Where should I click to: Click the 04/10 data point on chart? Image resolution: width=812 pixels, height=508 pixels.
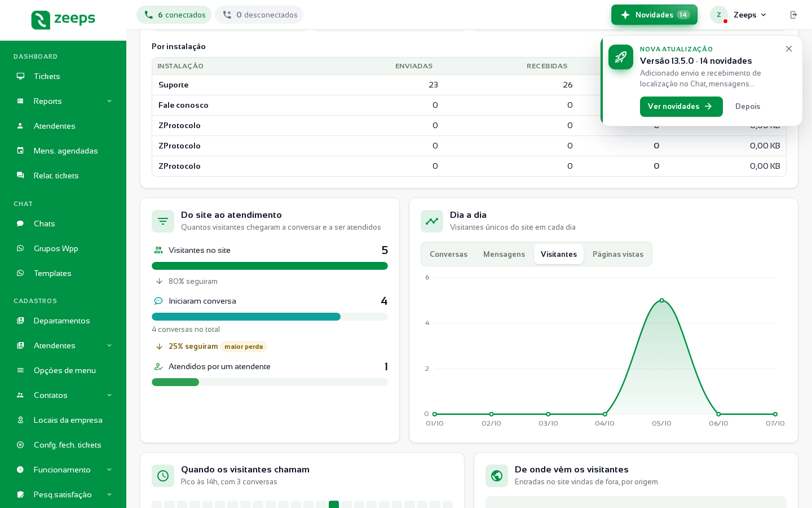(x=605, y=414)
